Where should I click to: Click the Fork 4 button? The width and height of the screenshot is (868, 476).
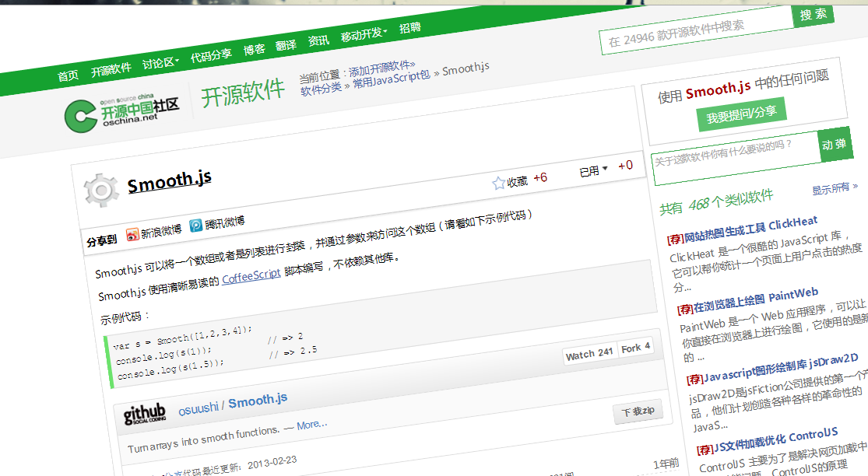635,348
